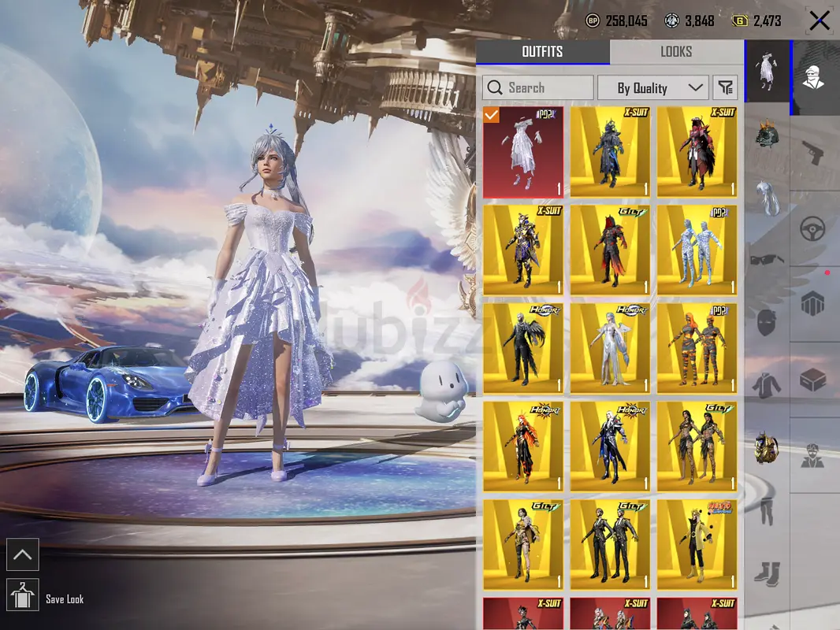The width and height of the screenshot is (840, 630).
Task: Expand the By Quality sort dropdown
Action: (x=653, y=87)
